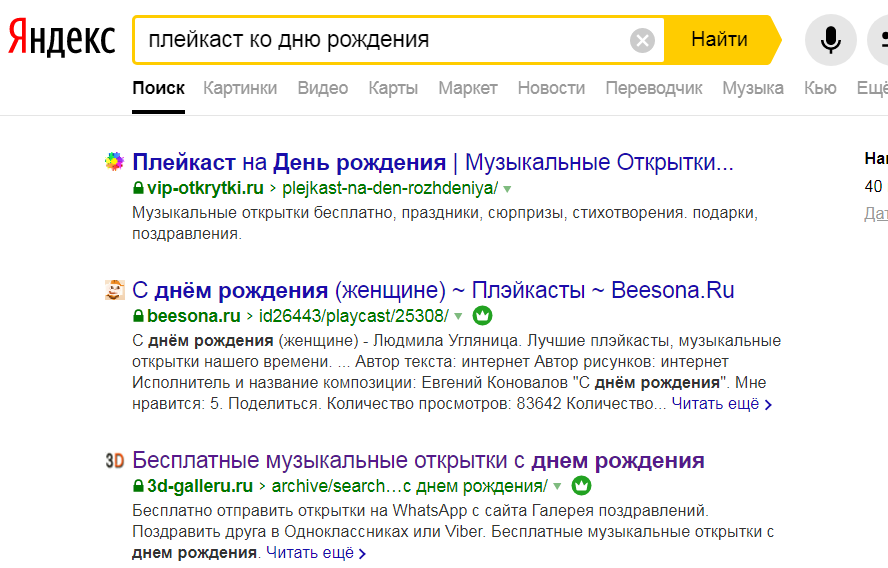Switch to the Маркет tab
The height and width of the screenshot is (568, 888).
468,88
